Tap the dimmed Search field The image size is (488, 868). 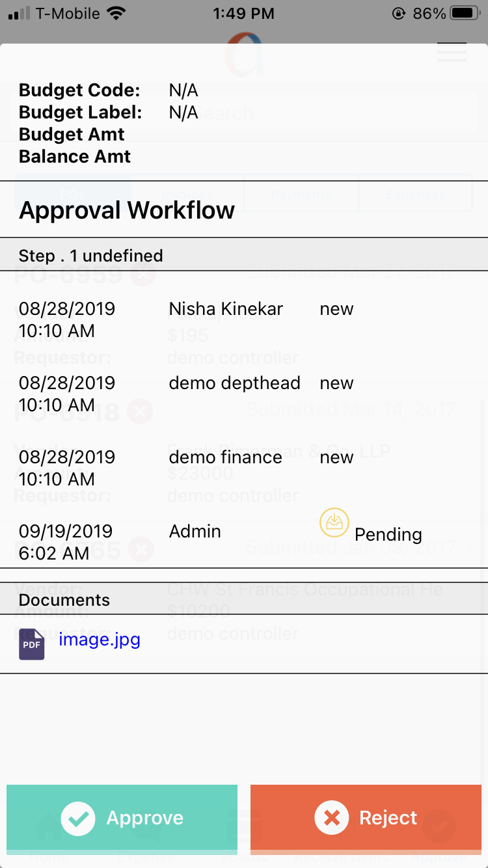click(260, 113)
